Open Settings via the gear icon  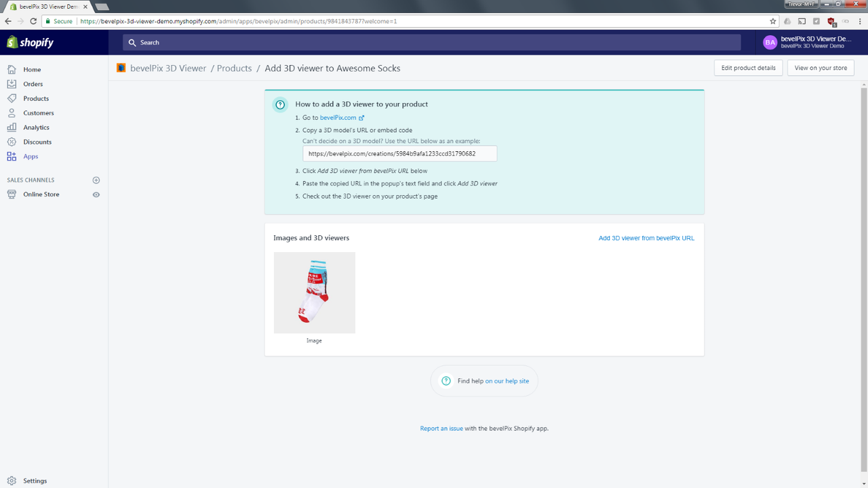[x=12, y=481]
